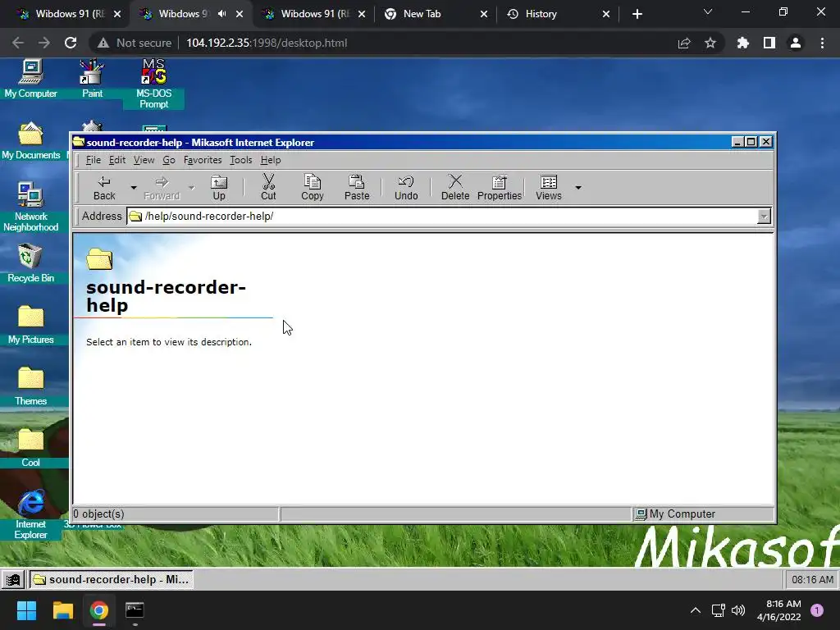Click the Delete toolbar button
Image resolution: width=840 pixels, height=630 pixels.
455,188
